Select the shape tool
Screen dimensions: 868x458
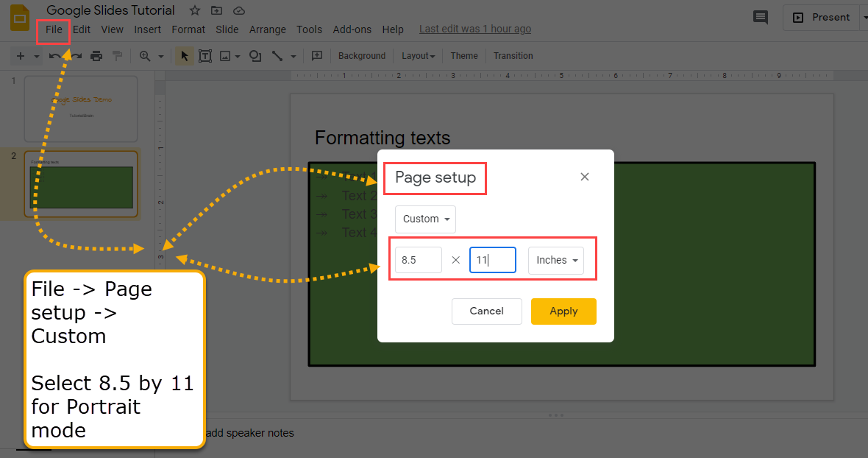pyautogui.click(x=255, y=55)
